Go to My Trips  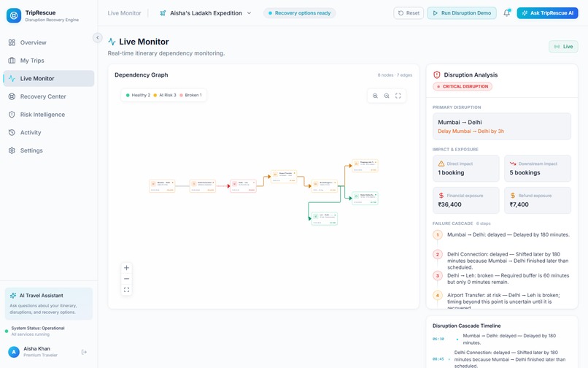[x=49, y=61]
